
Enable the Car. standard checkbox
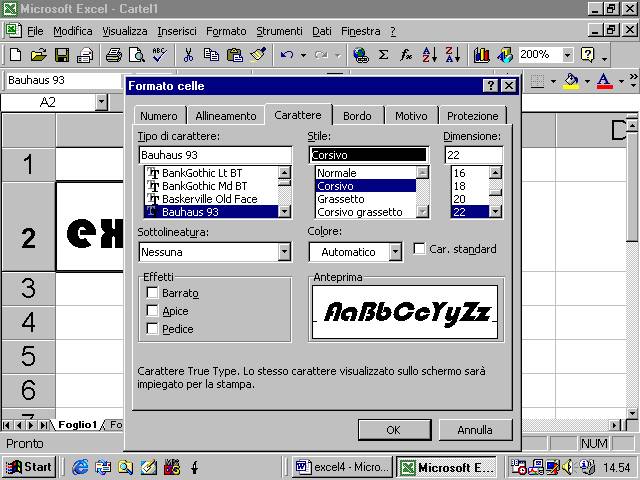coord(419,249)
